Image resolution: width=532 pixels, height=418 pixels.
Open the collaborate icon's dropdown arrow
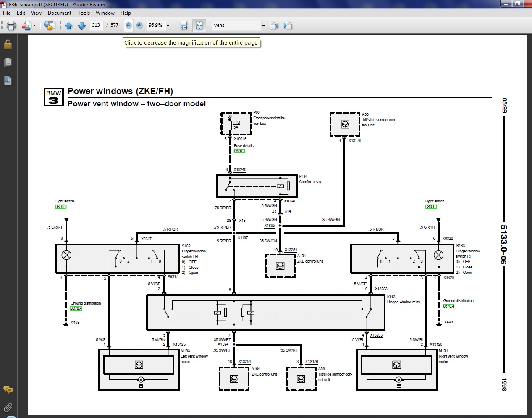click(x=34, y=26)
